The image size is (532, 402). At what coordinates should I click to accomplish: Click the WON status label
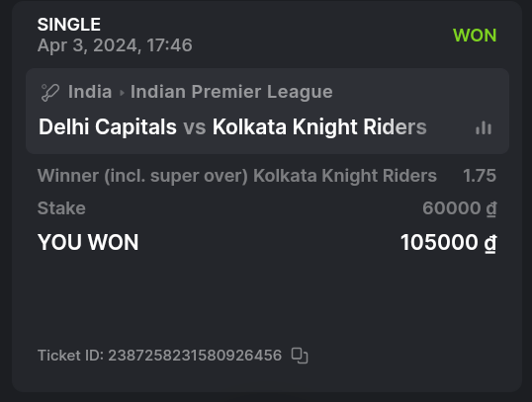[475, 36]
